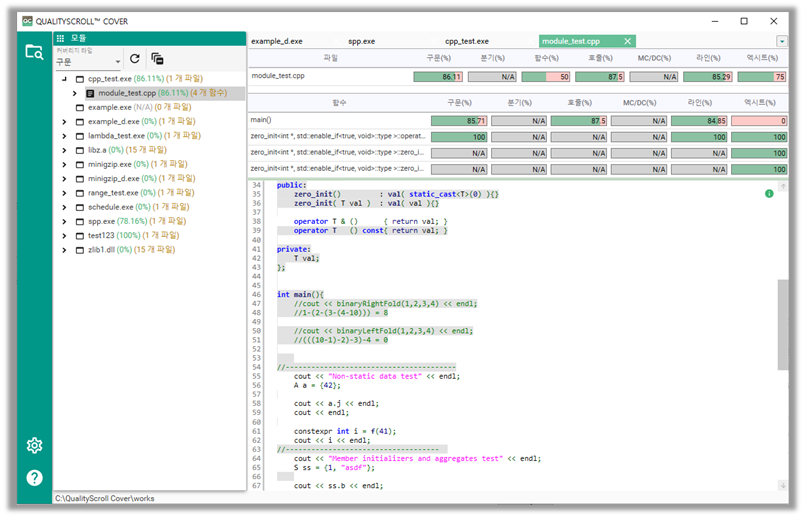Open the 커버리지 타입 dropdown showing 구문
The image size is (804, 517).
pos(88,62)
